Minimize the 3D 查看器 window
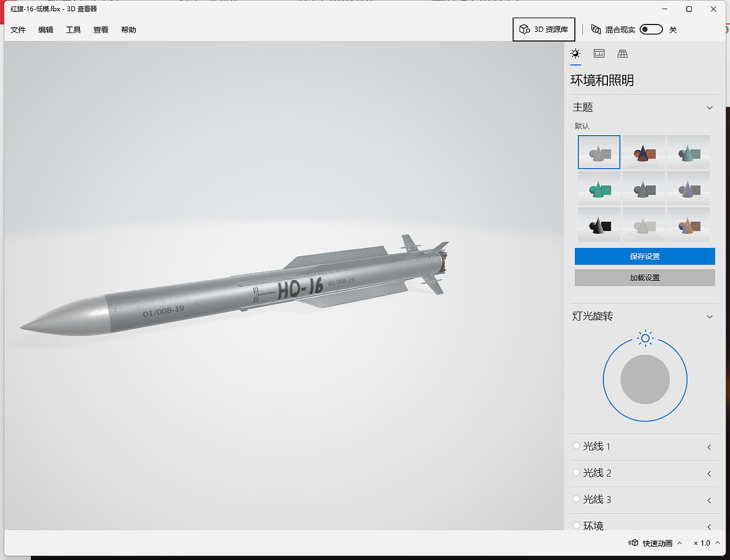This screenshot has width=730, height=560. tap(664, 9)
